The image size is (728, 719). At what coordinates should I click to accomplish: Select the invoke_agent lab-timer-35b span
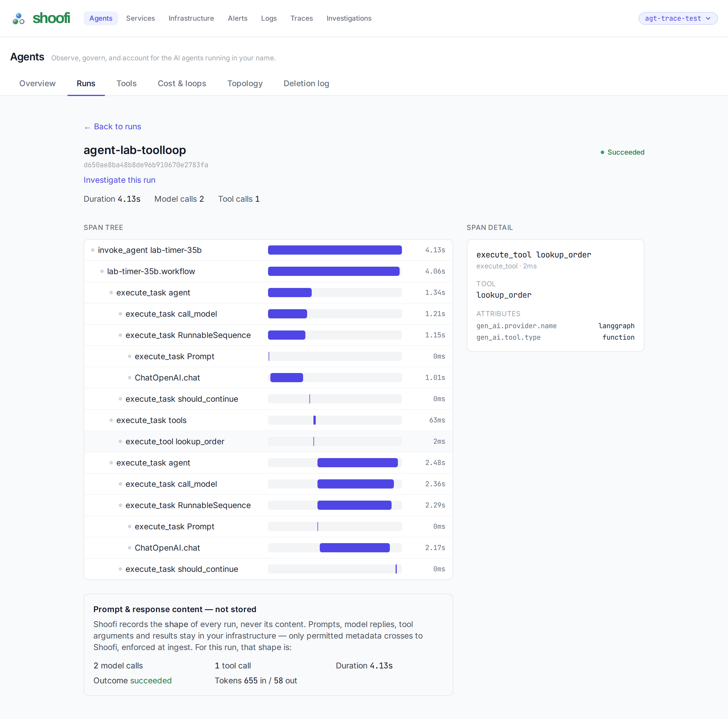[x=268, y=250]
